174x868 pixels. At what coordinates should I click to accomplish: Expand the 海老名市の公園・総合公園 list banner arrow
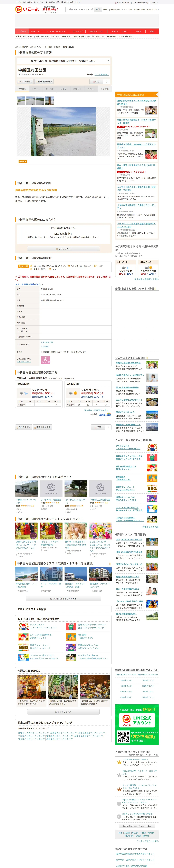point(108,61)
